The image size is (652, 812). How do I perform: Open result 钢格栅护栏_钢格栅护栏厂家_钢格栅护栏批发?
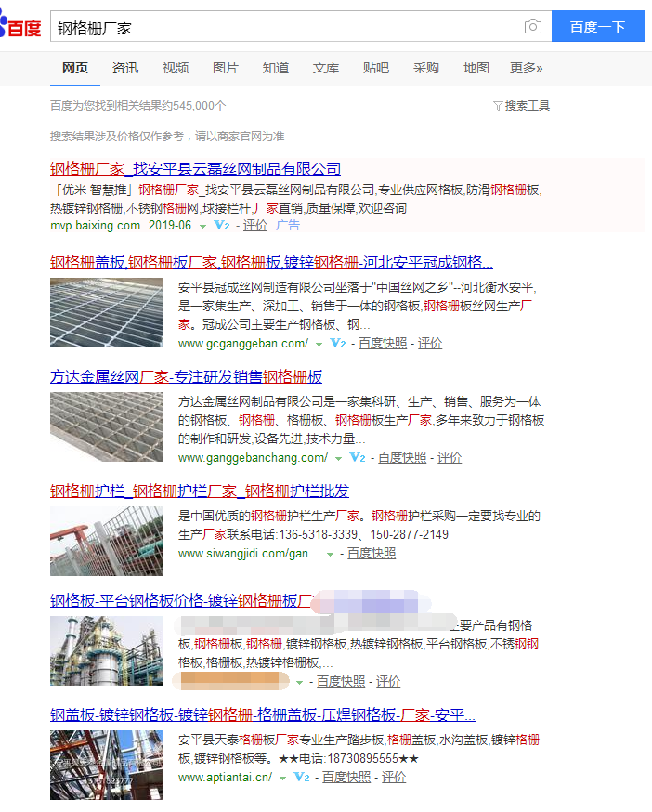pos(200,491)
